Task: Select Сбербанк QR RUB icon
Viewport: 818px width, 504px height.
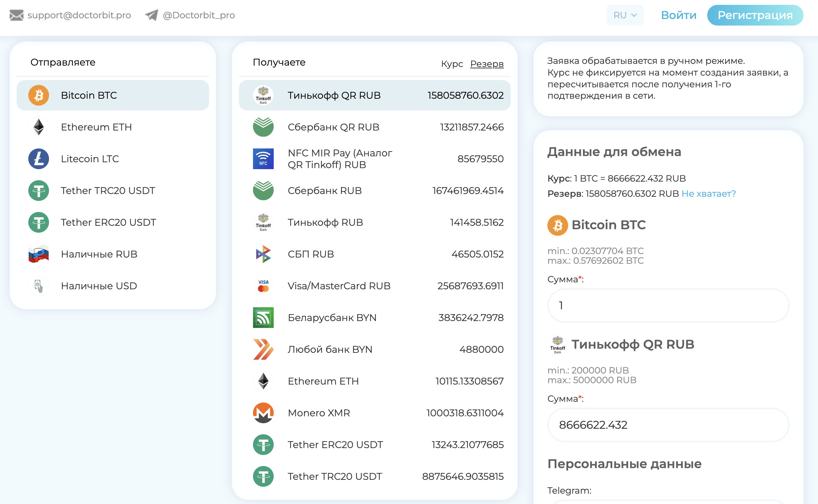Action: pyautogui.click(x=263, y=127)
